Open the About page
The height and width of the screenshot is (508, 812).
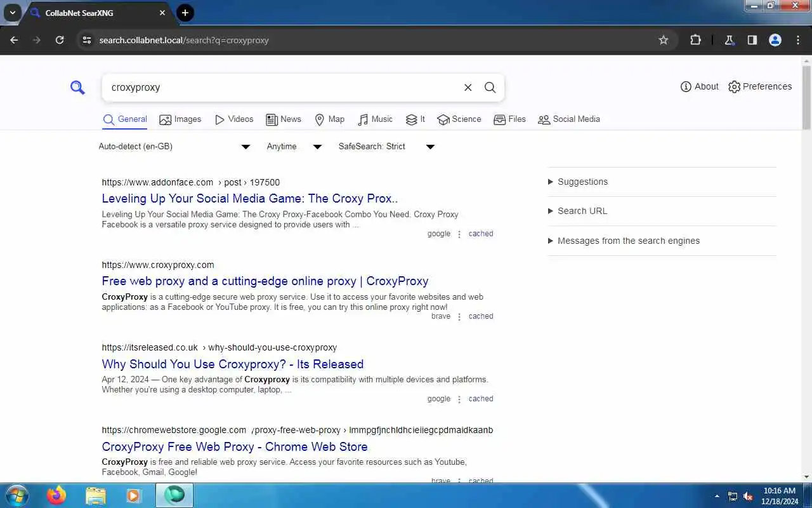[699, 86]
